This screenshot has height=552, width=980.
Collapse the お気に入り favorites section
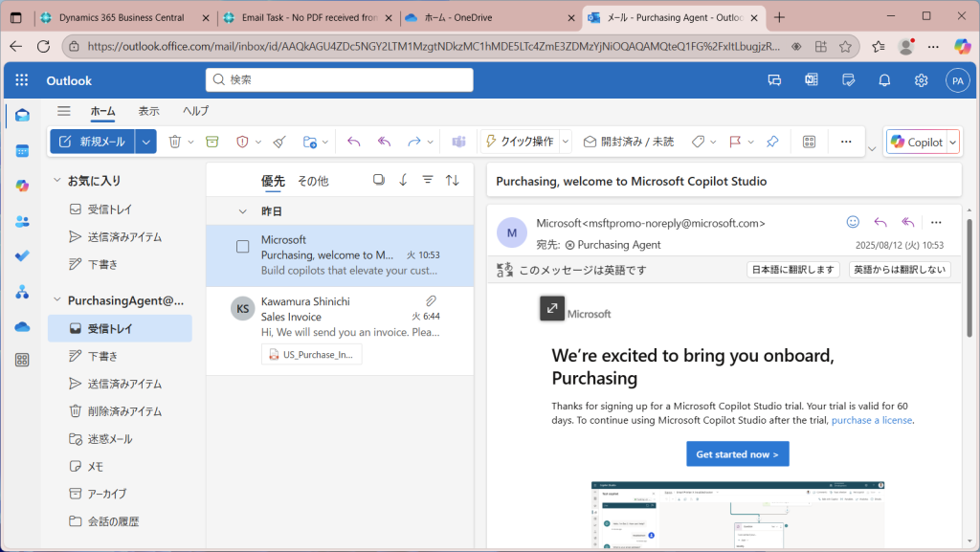pyautogui.click(x=56, y=181)
